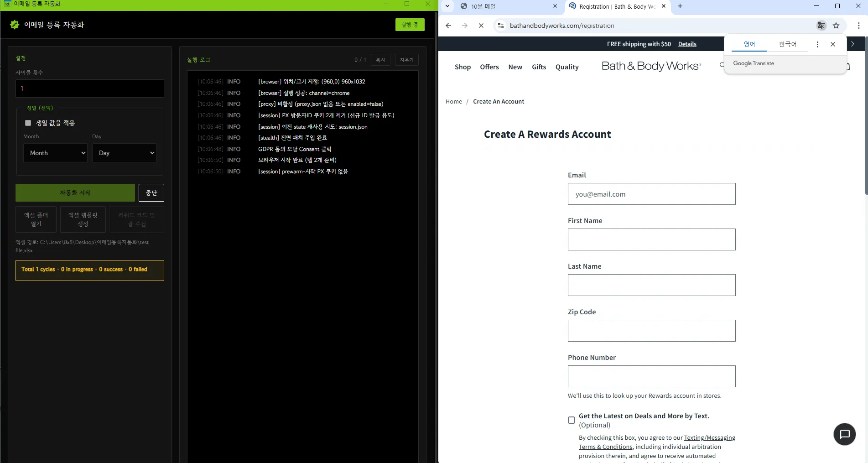Open the Details shipping link

[x=687, y=44]
